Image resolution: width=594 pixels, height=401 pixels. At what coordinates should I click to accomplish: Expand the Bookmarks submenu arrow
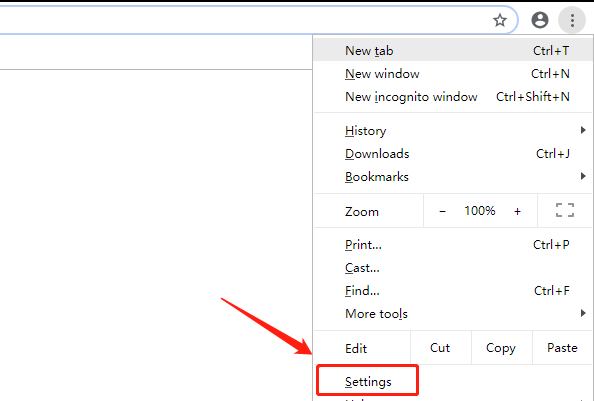(x=583, y=176)
